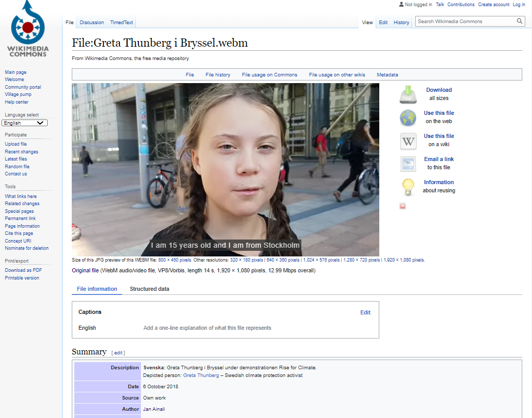Open the History tab
The height and width of the screenshot is (418, 532).
tap(401, 23)
